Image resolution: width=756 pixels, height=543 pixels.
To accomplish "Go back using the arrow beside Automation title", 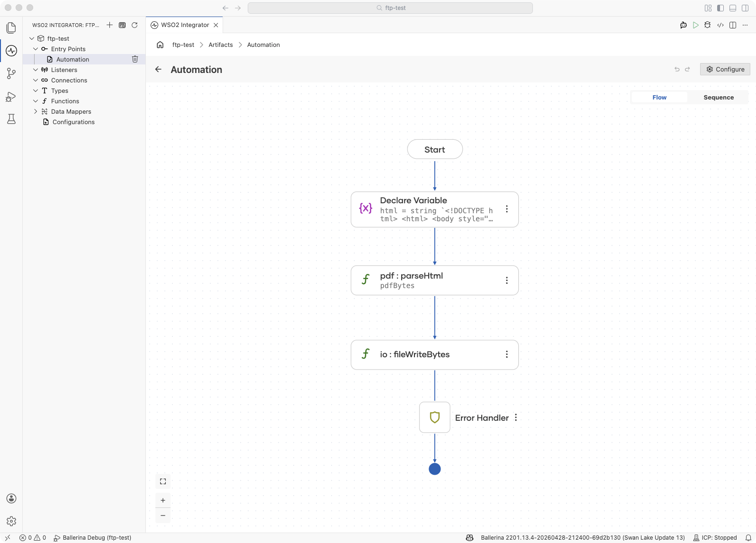I will tap(158, 70).
